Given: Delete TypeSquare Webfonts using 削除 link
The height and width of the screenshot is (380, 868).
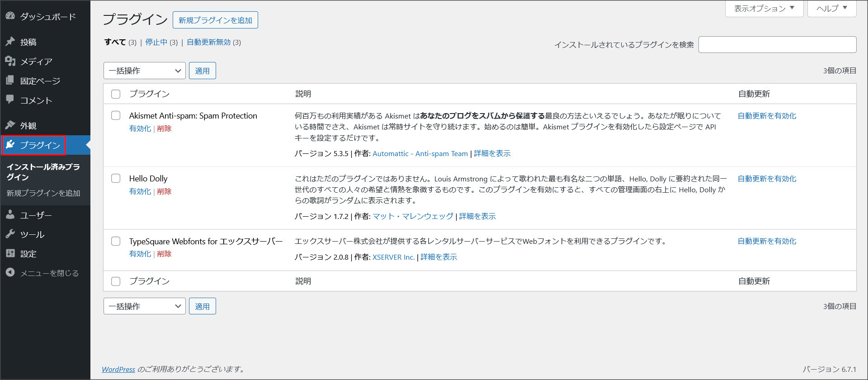Looking at the screenshot, I should coord(164,254).
